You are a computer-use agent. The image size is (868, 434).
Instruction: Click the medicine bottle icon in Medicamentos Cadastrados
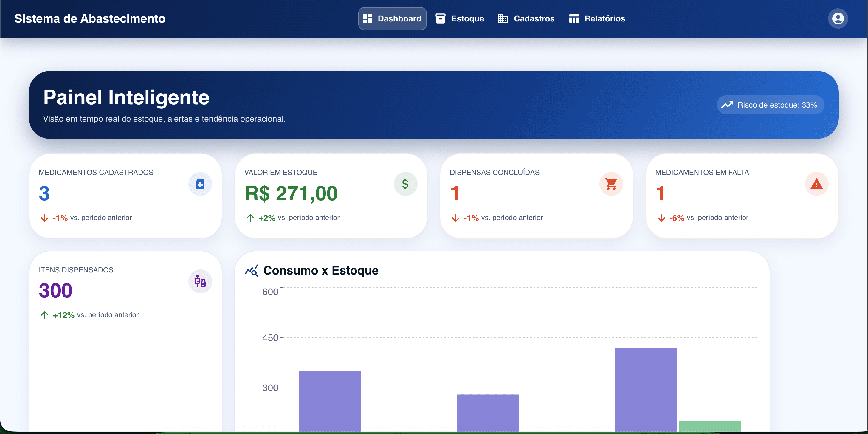[x=200, y=184]
